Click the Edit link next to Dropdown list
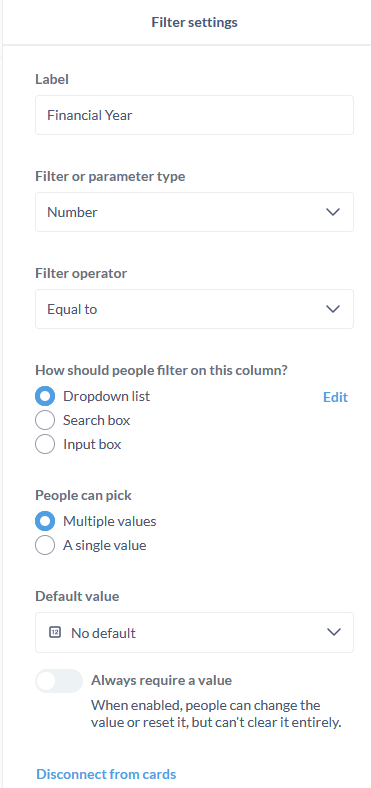The height and width of the screenshot is (788, 371). pos(335,397)
